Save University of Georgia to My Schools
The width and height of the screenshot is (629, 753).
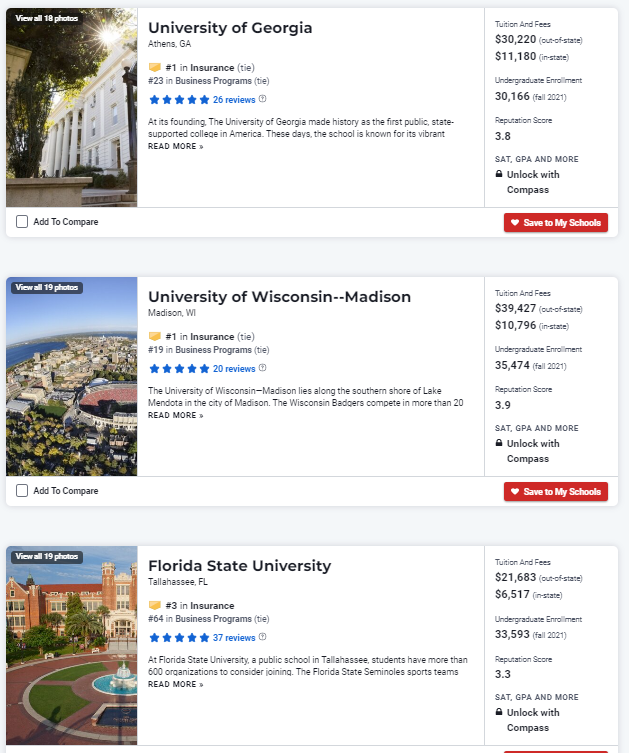pos(555,222)
